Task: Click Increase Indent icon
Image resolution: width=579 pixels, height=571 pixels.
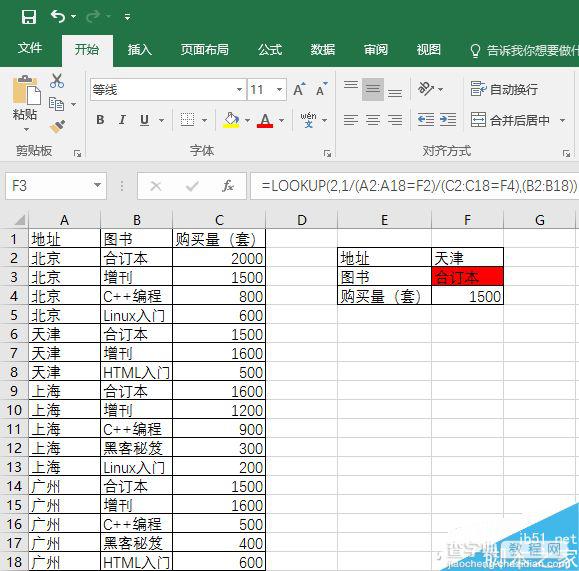Action: [x=448, y=120]
